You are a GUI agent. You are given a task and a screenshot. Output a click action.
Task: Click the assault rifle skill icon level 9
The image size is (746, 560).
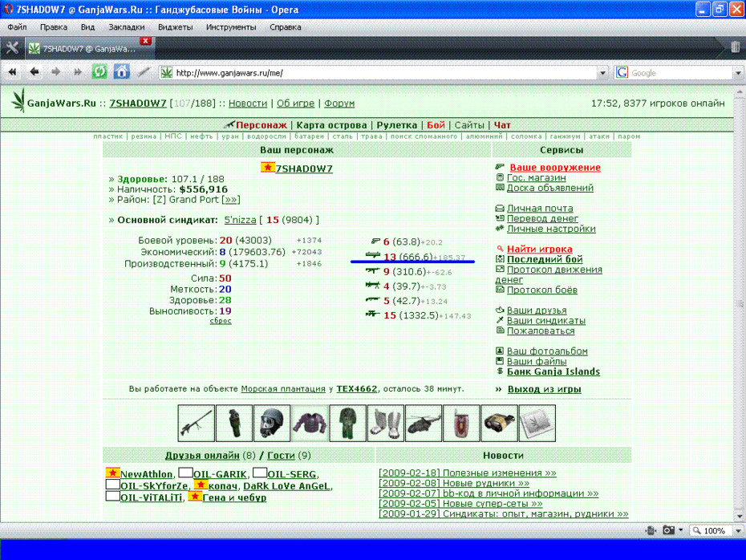click(372, 270)
